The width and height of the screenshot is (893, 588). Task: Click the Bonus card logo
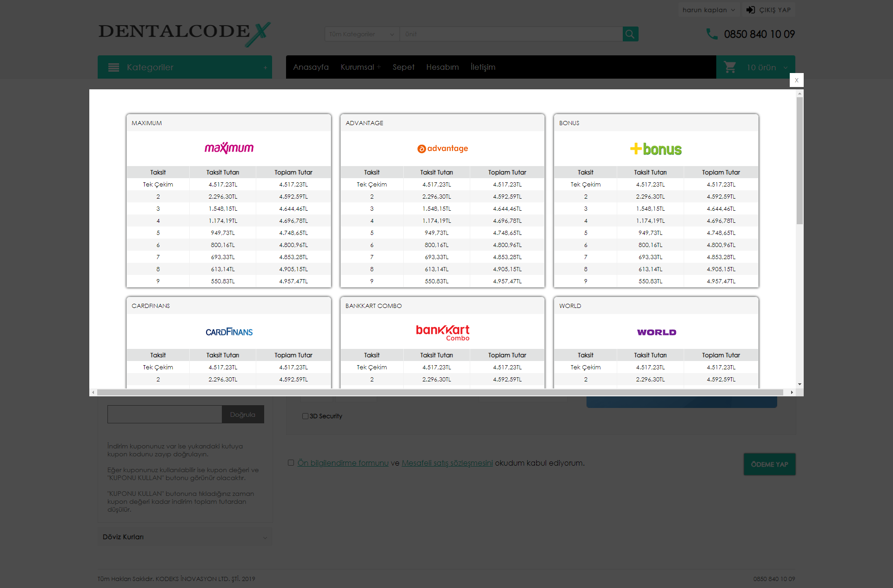click(x=656, y=149)
